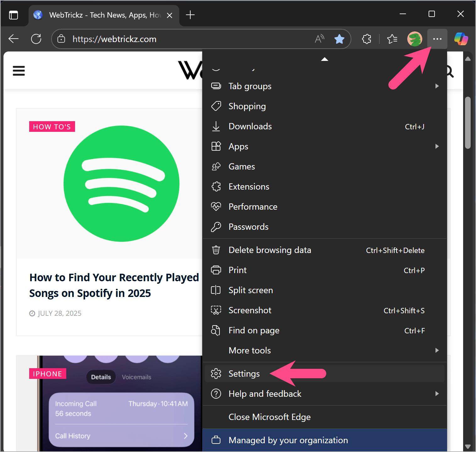Select Settings from the menu
The height and width of the screenshot is (452, 476).
244,374
